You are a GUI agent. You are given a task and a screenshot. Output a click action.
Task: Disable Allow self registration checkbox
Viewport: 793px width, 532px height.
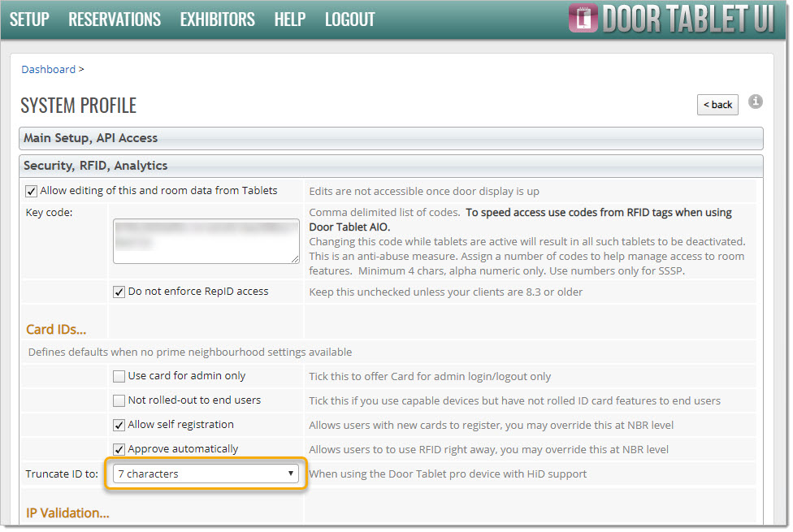(x=119, y=426)
